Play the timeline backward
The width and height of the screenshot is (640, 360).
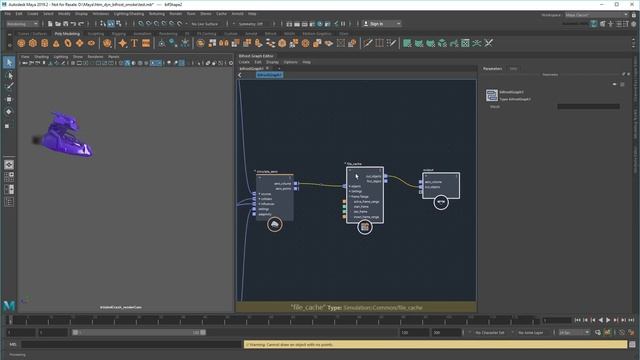pos(600,320)
